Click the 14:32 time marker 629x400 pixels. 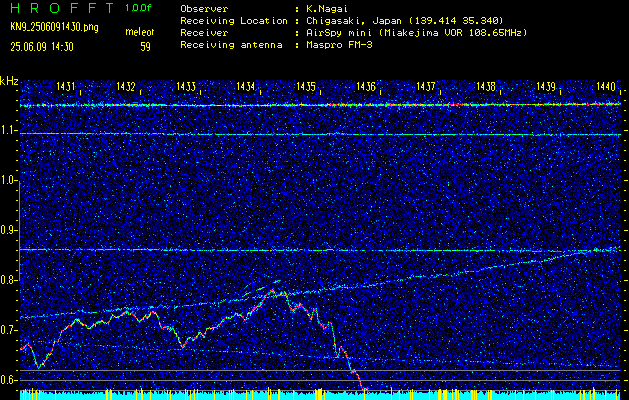126,86
